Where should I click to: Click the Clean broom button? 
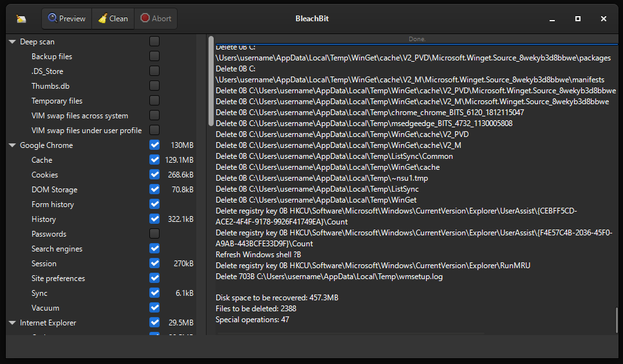tap(113, 19)
